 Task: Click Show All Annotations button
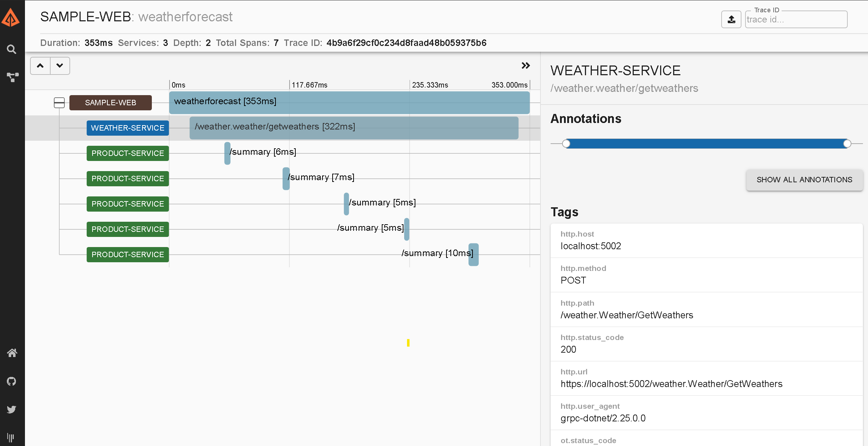tap(804, 180)
